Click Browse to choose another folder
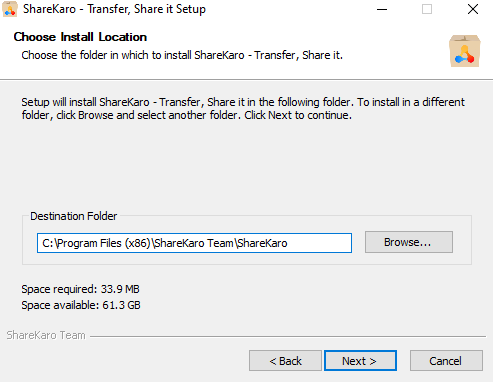The width and height of the screenshot is (493, 382). [409, 242]
